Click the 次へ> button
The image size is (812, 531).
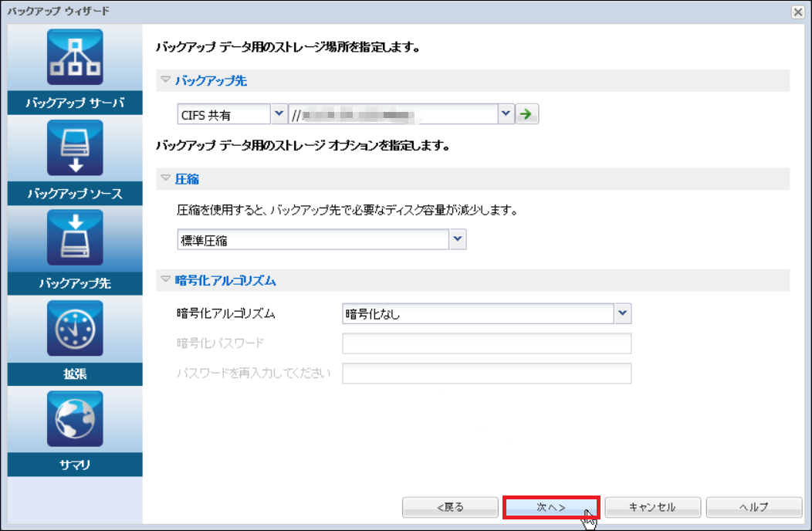coord(551,507)
